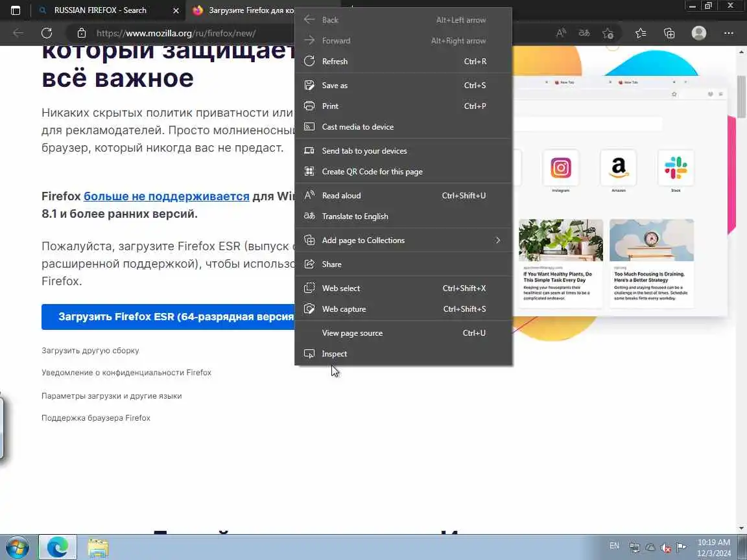Select Print from the context menu

click(x=403, y=106)
